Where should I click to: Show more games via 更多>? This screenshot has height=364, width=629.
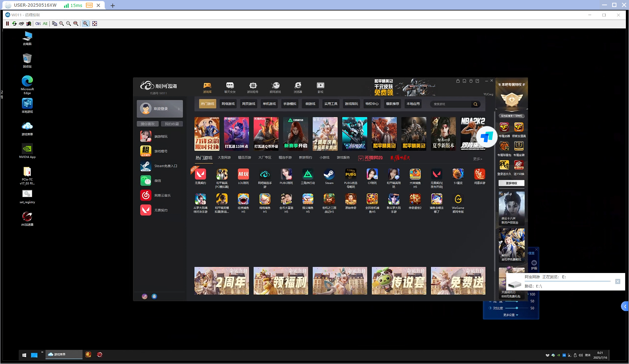click(478, 159)
